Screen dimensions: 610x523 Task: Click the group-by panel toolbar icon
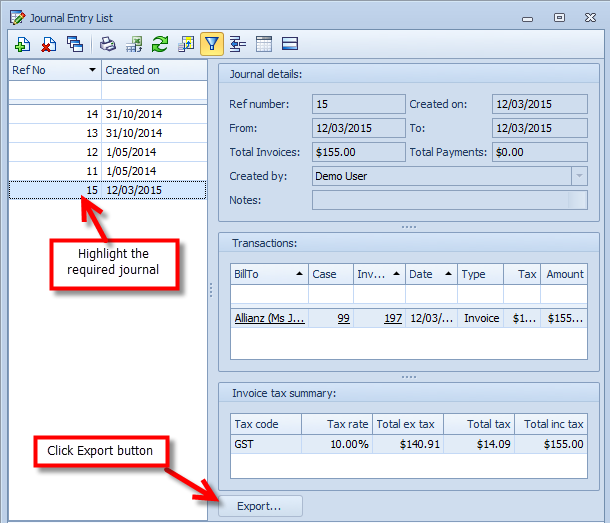point(238,44)
